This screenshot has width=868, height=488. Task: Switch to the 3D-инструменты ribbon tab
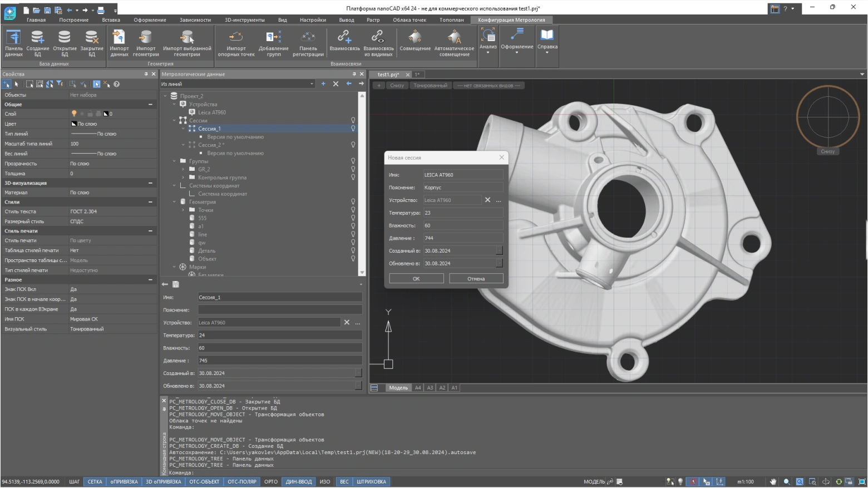click(244, 20)
